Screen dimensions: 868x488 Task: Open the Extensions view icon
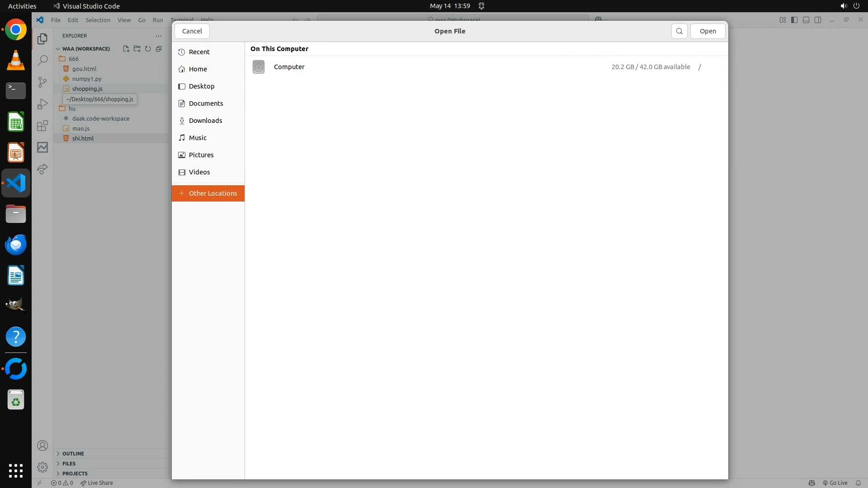click(x=42, y=126)
